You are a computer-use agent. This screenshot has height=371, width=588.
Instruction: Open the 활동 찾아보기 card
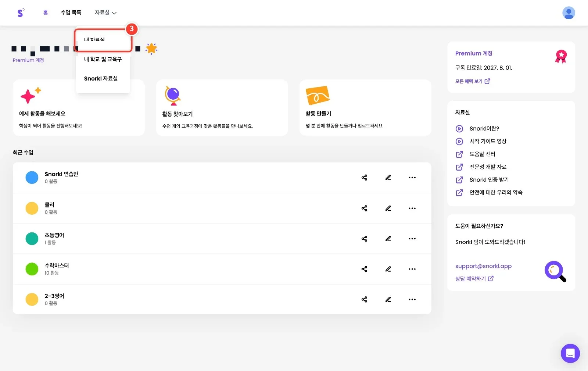(222, 108)
